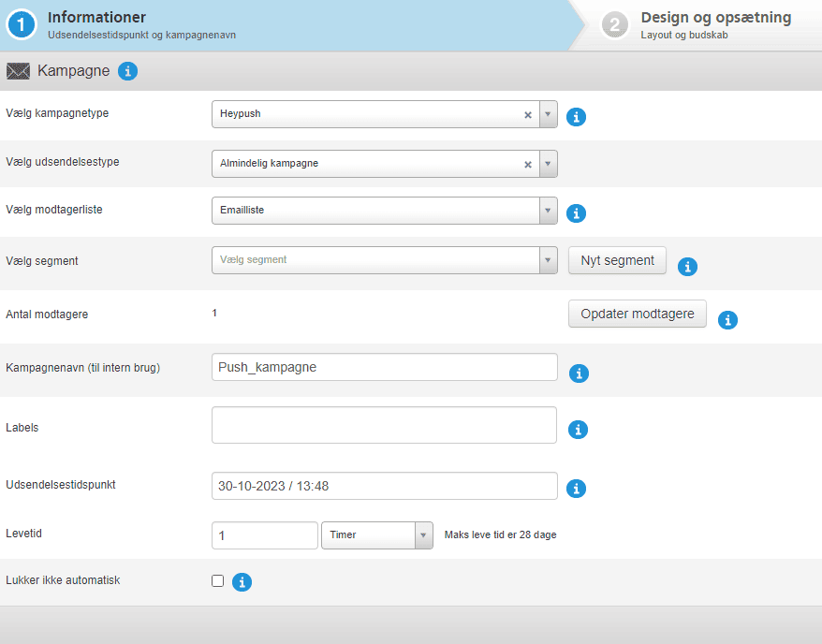Viewport: 822px width, 644px height.
Task: Click the Nyt segment button
Action: click(617, 260)
